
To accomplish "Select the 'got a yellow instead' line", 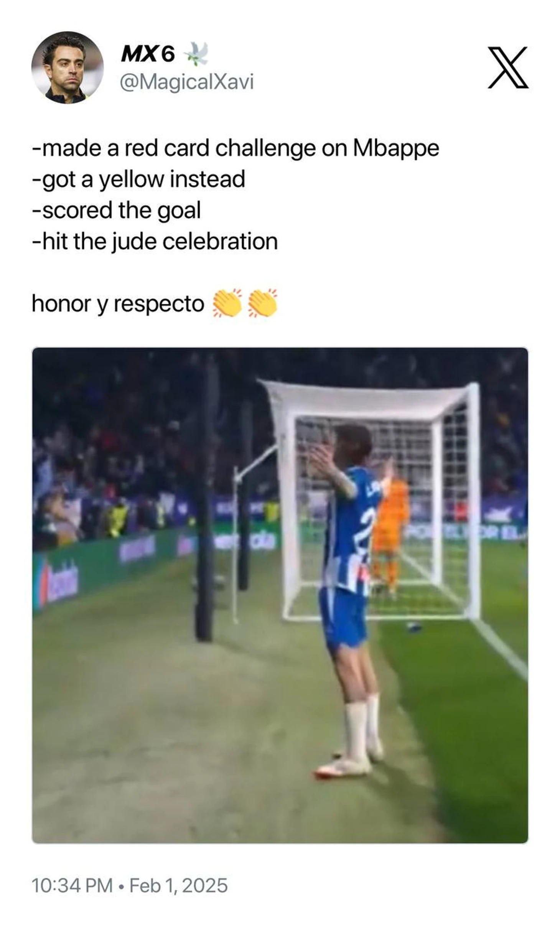I will pyautogui.click(x=138, y=180).
